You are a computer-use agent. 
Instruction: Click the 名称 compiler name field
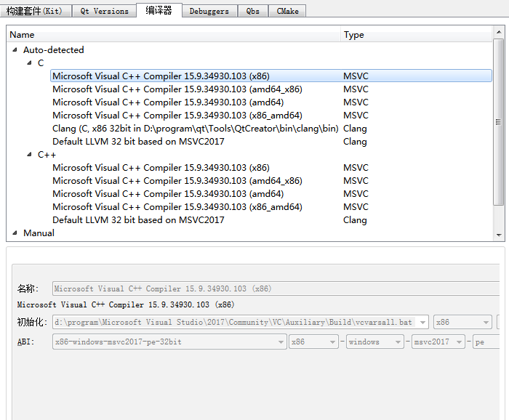point(275,288)
